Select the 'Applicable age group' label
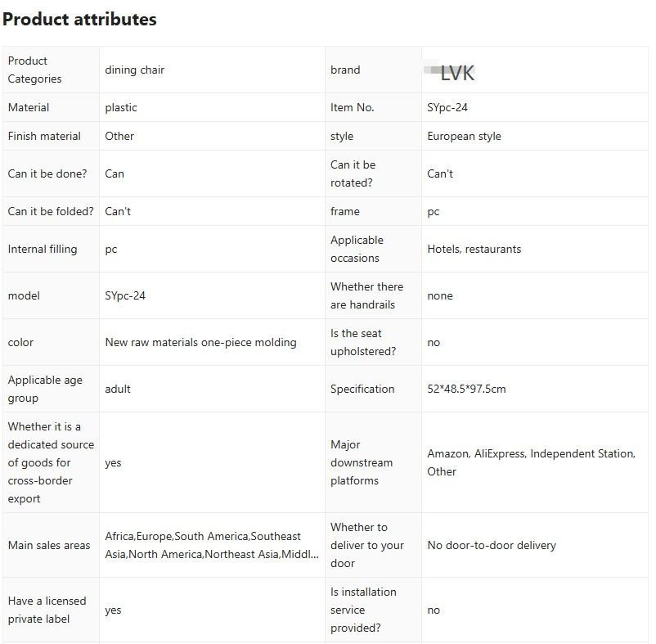 [x=45, y=389]
